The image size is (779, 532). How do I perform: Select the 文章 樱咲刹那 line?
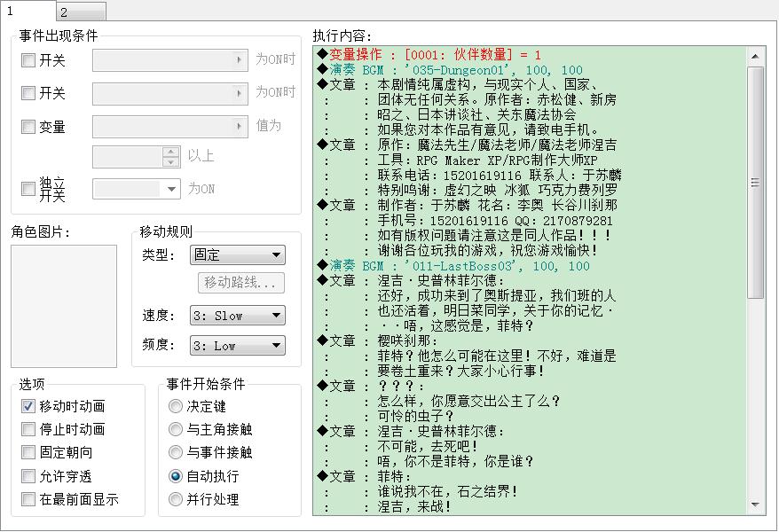(530, 340)
